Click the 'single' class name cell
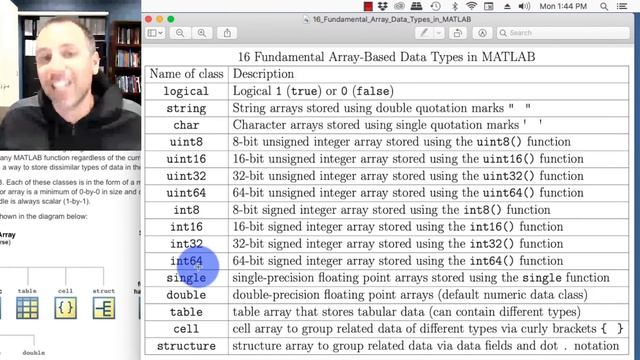Viewport: 640px width, 360px height. point(186,278)
